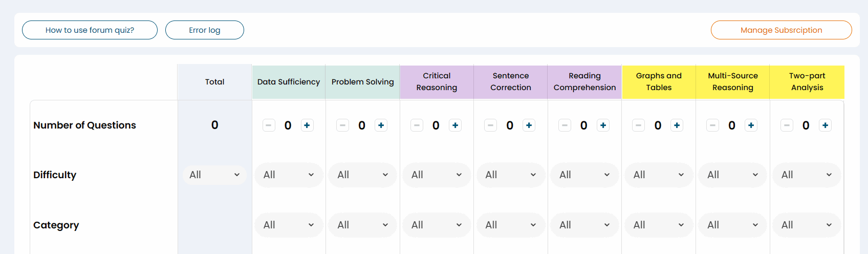Click plus icon under Problem Solving
The height and width of the screenshot is (254, 868).
coord(381,125)
